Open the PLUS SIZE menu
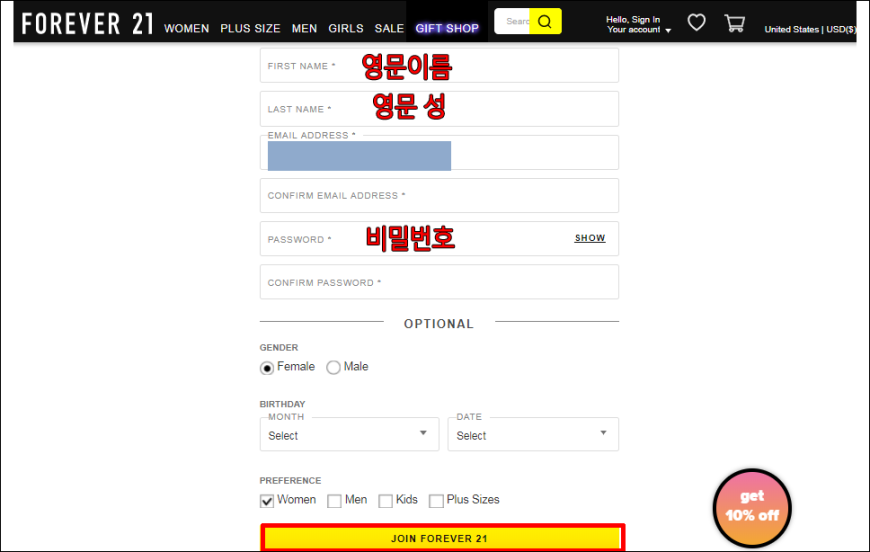 (250, 28)
